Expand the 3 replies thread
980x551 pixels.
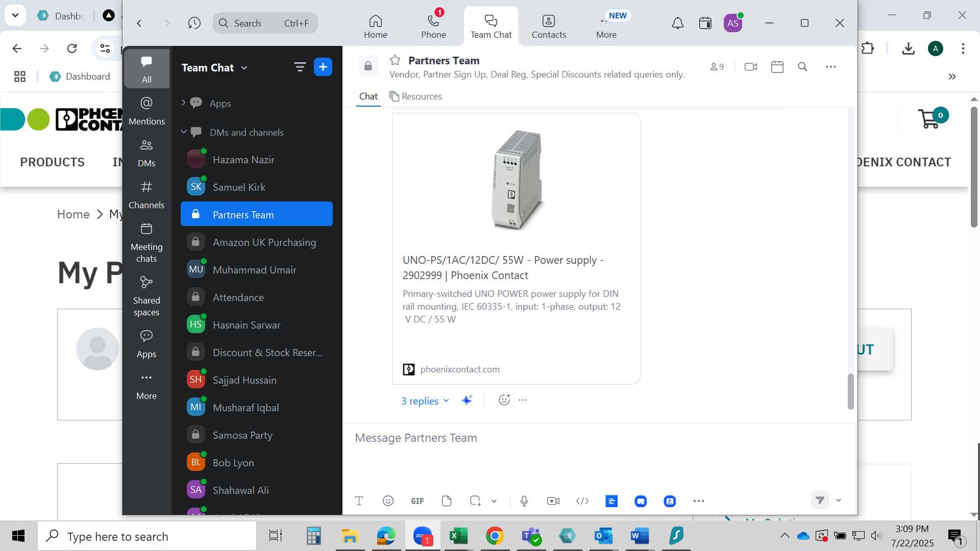click(x=425, y=401)
